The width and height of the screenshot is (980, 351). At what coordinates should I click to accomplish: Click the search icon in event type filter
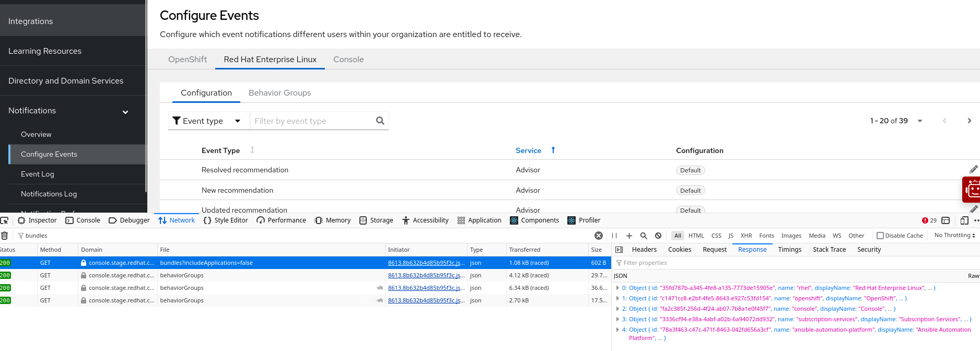coord(380,121)
